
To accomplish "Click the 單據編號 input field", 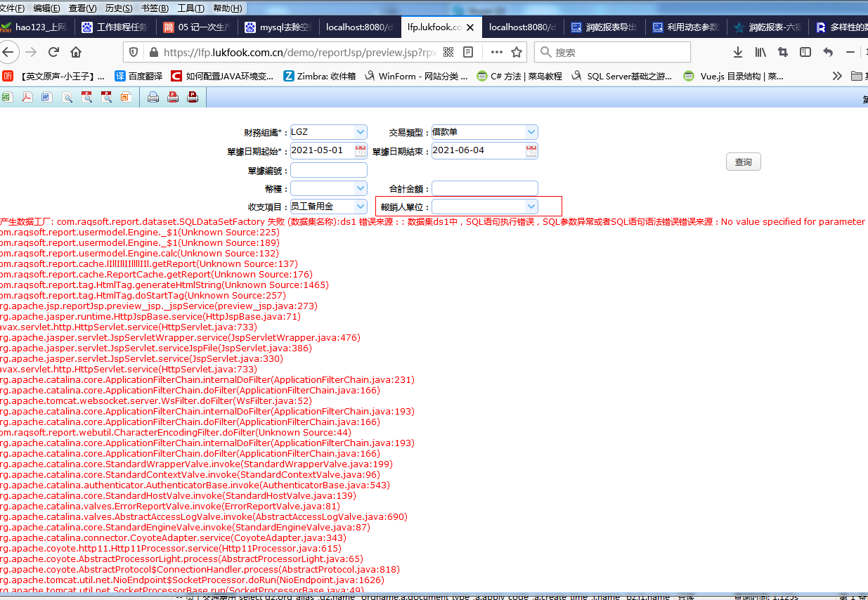I will pos(329,170).
